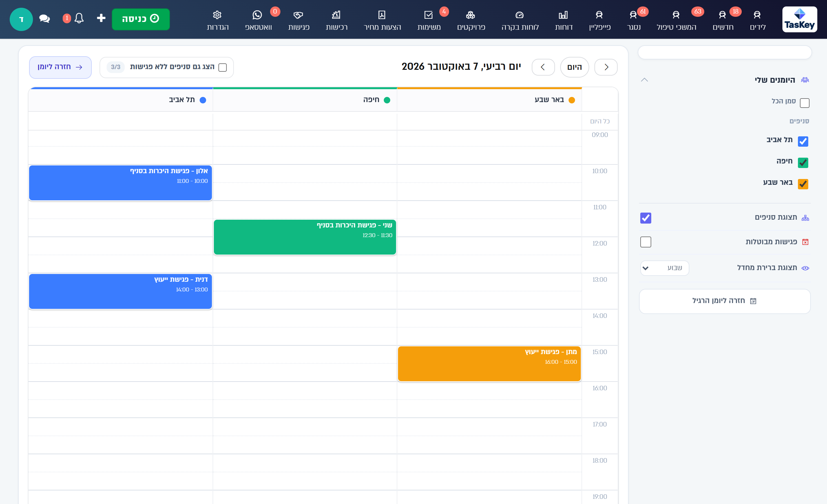Open the dashboards (לוחות בקרה) gauge icon
This screenshot has width=827, height=504.
[x=519, y=15]
